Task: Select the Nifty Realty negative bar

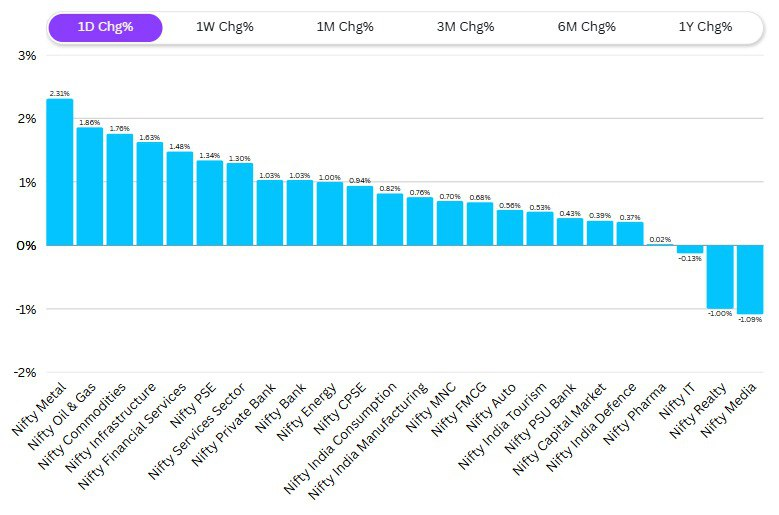Action: click(x=720, y=277)
